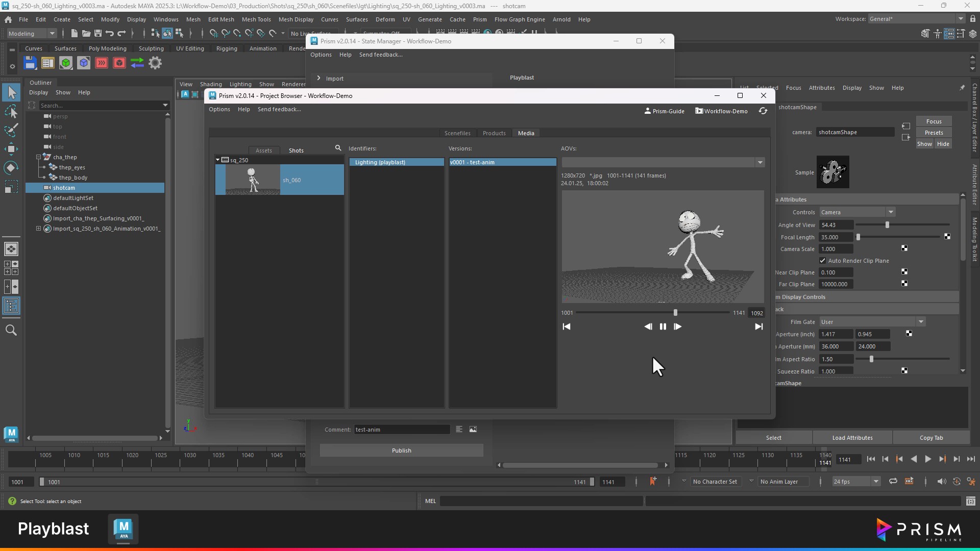
Task: Select v0001 - test-anim version
Action: point(502,162)
